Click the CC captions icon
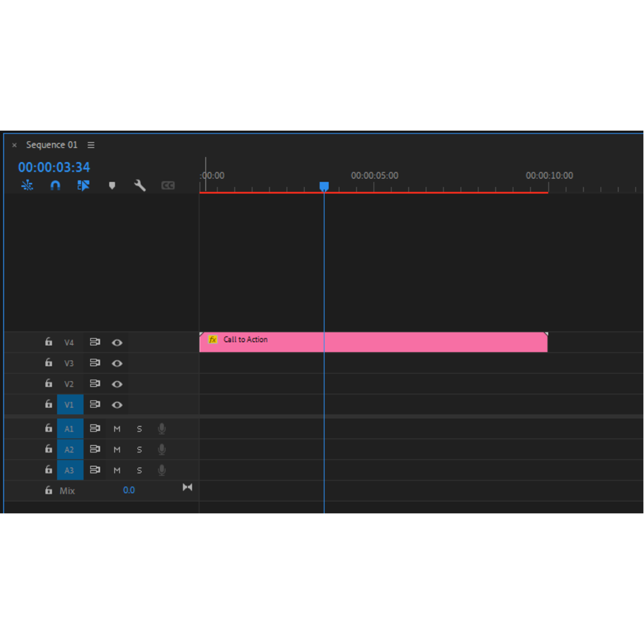The width and height of the screenshot is (644, 644). tap(168, 185)
